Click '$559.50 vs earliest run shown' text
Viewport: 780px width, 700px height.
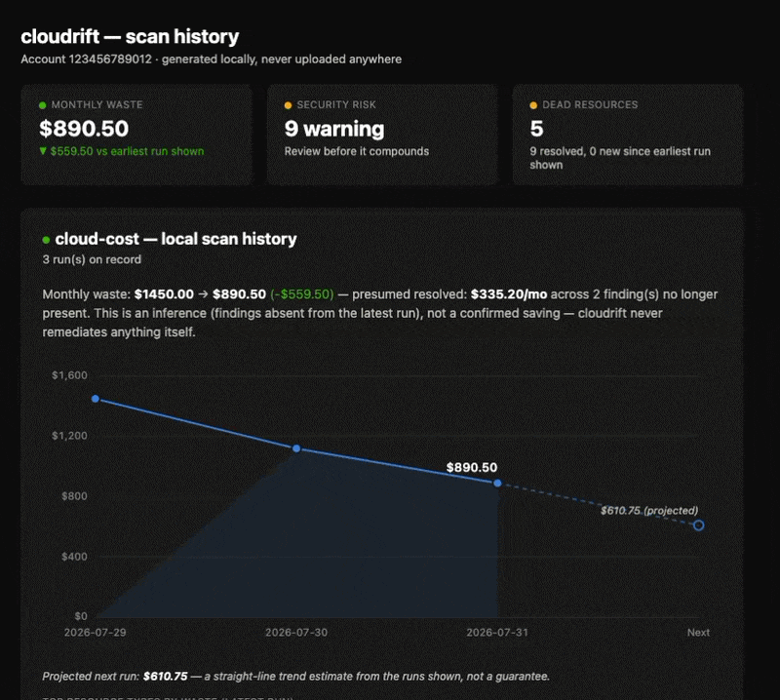[x=127, y=151]
